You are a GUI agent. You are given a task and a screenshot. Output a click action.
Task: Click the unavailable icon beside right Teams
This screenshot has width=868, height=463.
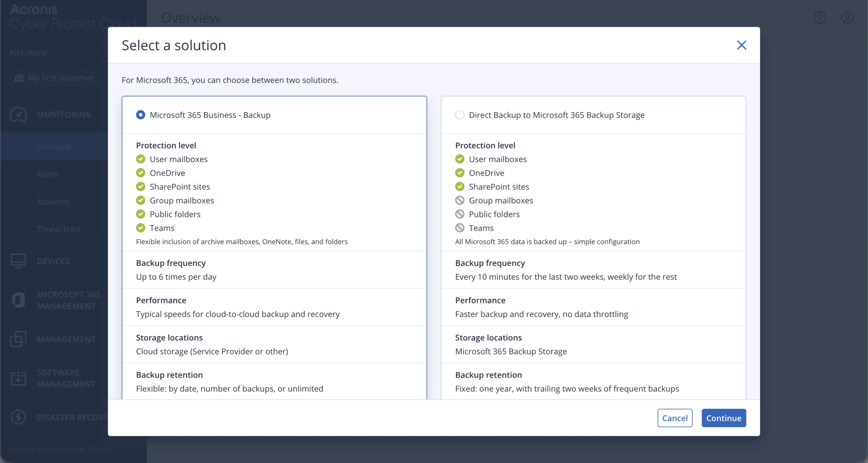pyautogui.click(x=459, y=228)
